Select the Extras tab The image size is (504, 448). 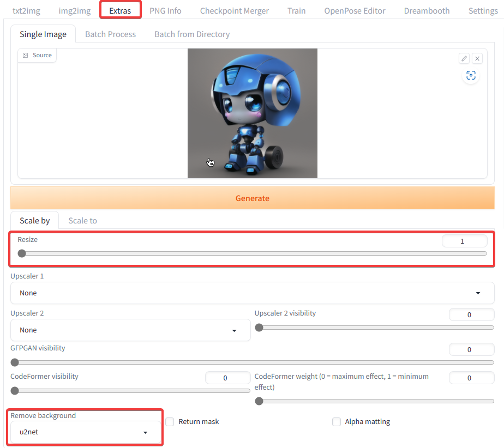(x=120, y=10)
